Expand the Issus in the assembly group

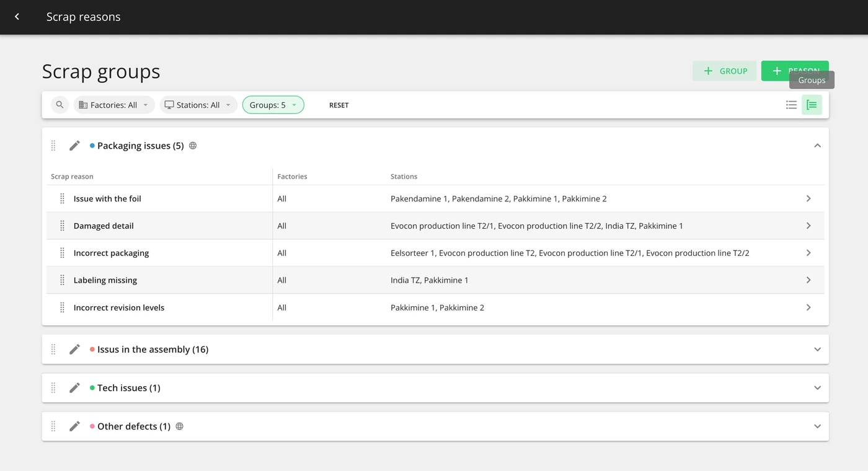(817, 350)
